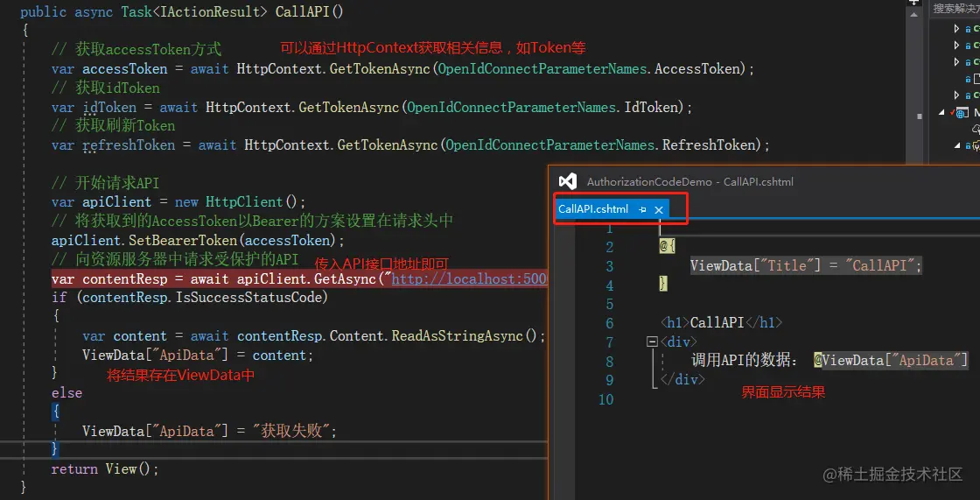The height and width of the screenshot is (500, 980).
Task: Click the cloud connected services icon
Action: pos(976,129)
